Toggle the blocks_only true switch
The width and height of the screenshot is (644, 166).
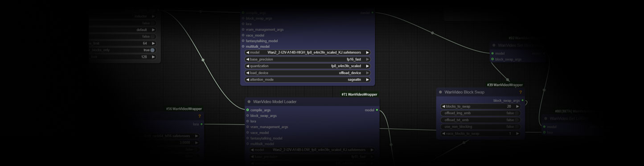click(152, 50)
